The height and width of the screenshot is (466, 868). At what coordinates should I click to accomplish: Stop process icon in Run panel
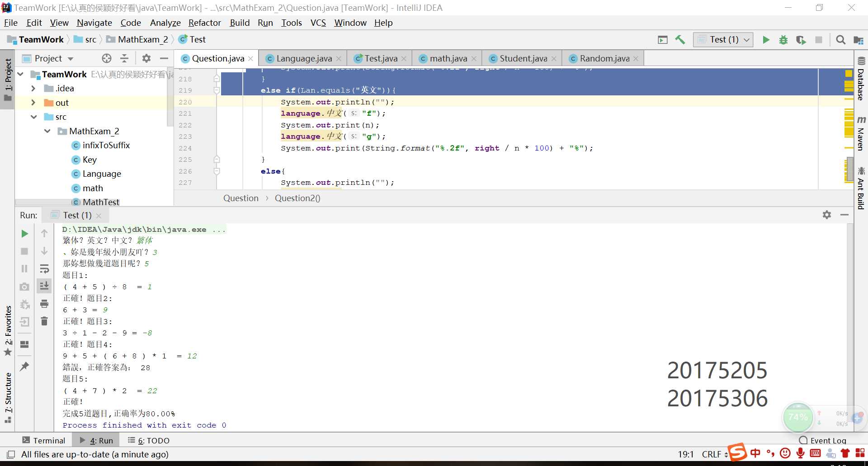(x=24, y=251)
